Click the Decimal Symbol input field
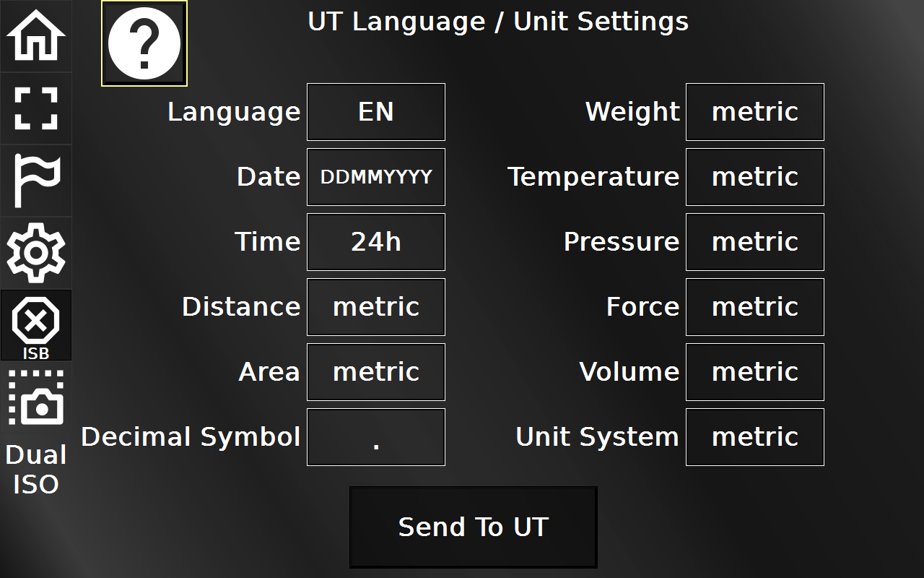The width and height of the screenshot is (924, 578). pyautogui.click(x=375, y=436)
